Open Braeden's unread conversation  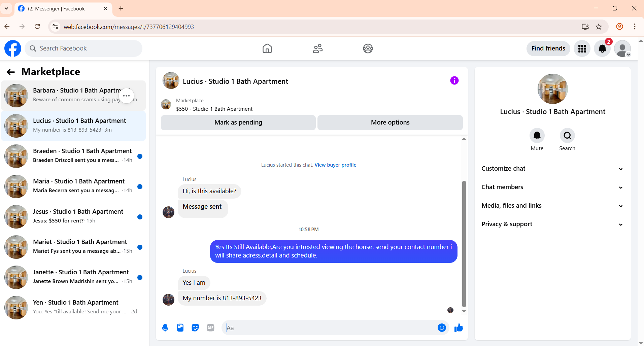pos(73,156)
